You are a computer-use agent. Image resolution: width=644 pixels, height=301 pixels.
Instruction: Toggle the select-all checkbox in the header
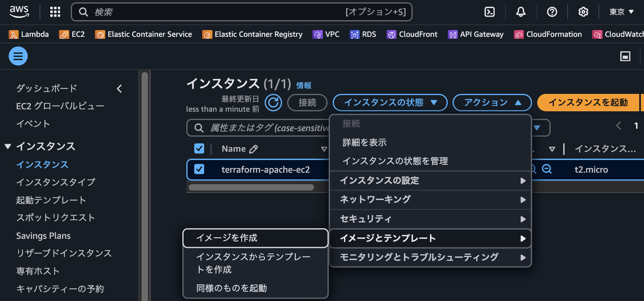click(199, 149)
